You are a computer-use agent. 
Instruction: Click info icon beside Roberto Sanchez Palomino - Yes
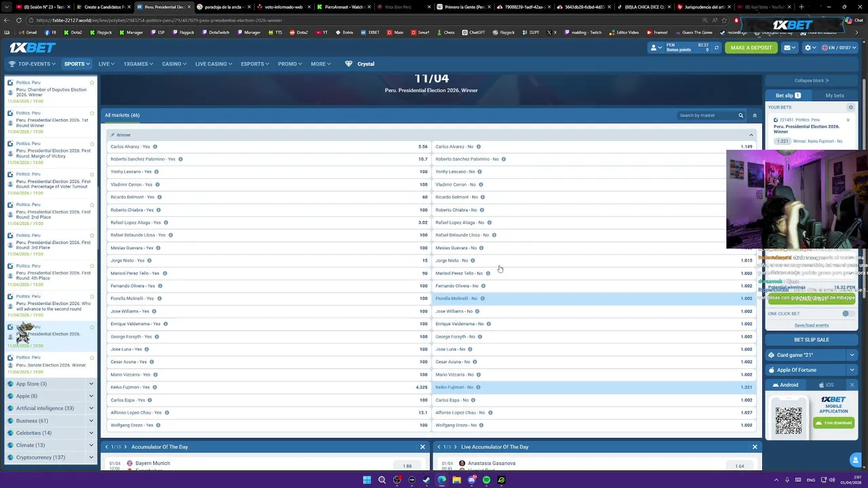(x=180, y=159)
